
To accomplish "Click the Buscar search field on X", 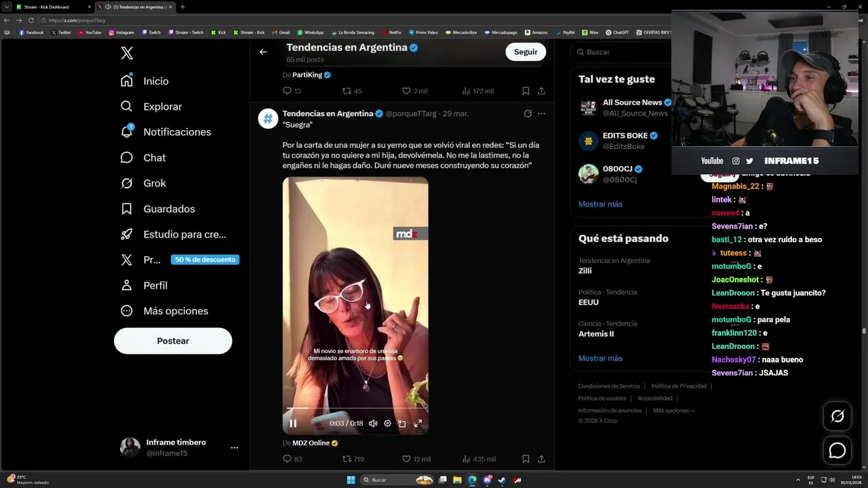I will (x=623, y=52).
